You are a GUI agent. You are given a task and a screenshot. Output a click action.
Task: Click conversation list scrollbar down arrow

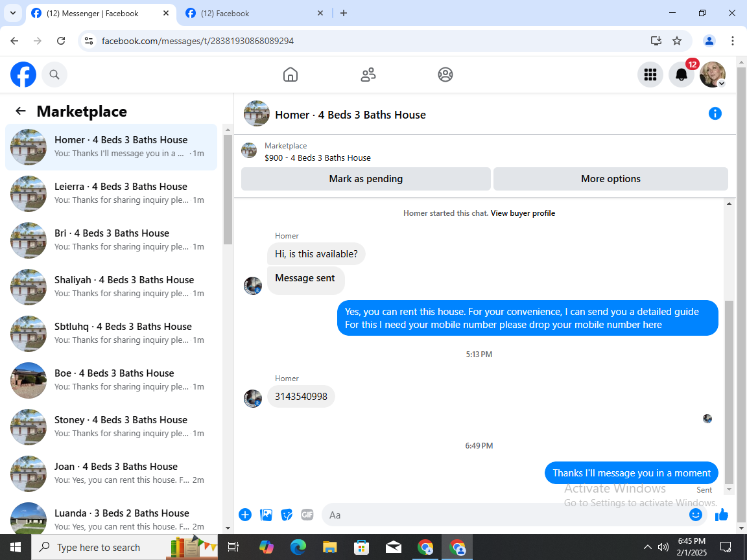(x=227, y=528)
